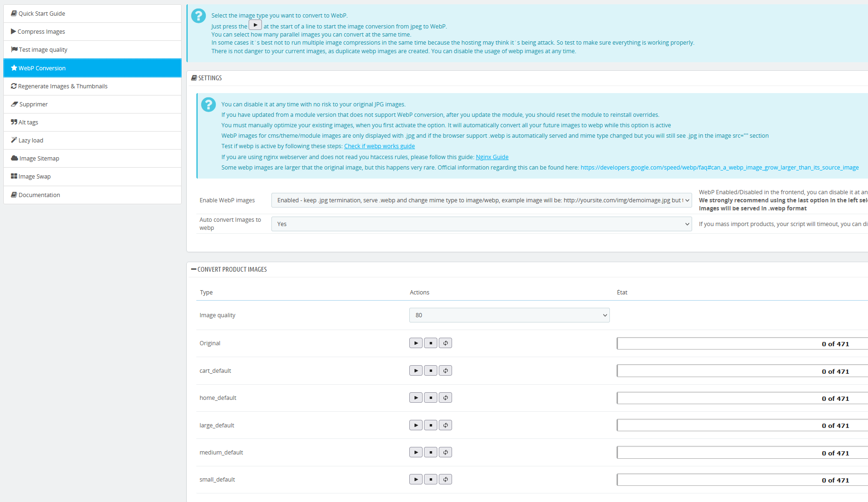This screenshot has height=502, width=868.
Task: Reset conversion for cart_default images
Action: (445, 370)
